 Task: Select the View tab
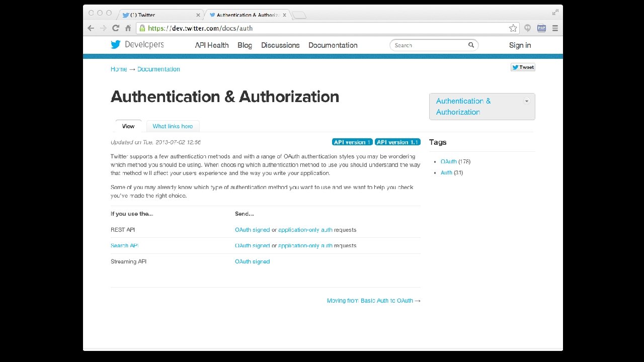point(128,126)
